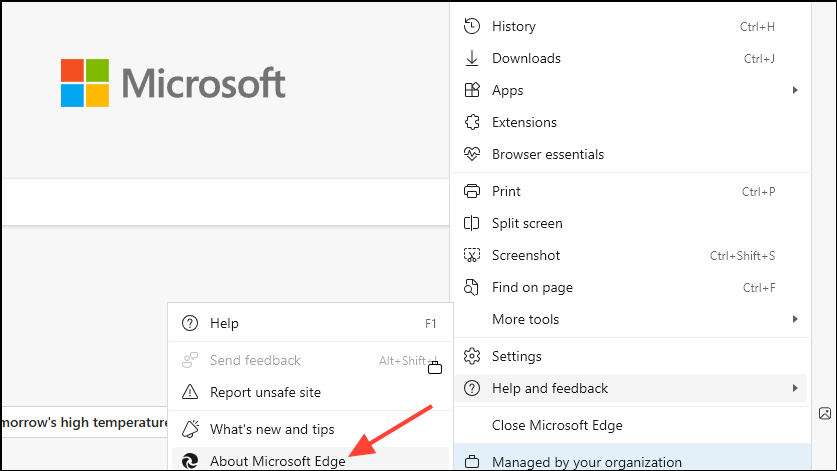
Task: Expand Help and feedback submenu arrow
Action: coord(795,388)
